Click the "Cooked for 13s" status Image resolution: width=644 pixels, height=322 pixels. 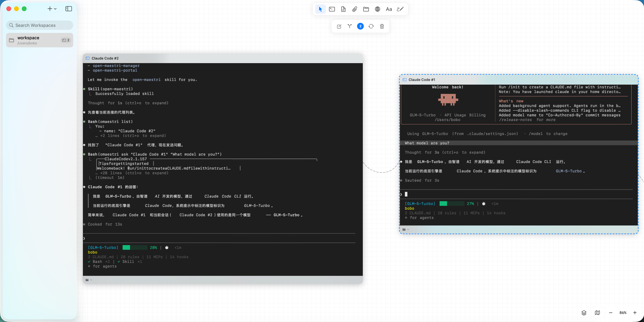[x=105, y=224]
